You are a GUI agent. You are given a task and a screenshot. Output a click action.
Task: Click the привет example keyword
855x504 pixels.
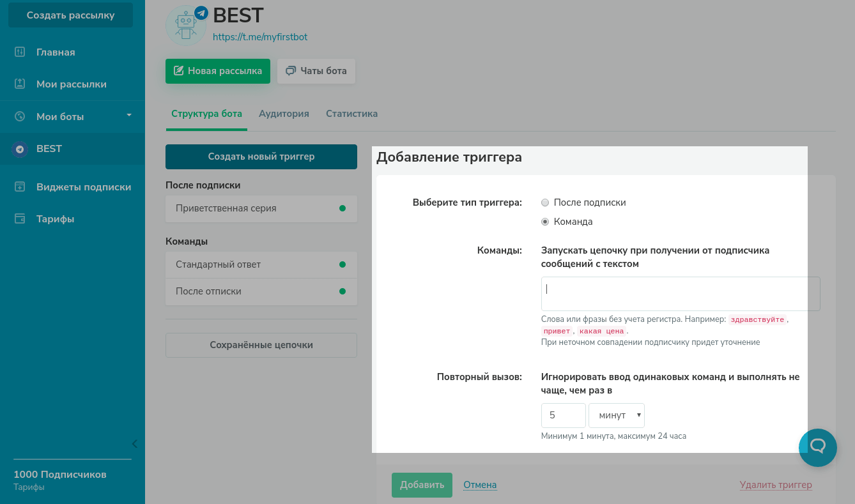(x=557, y=331)
